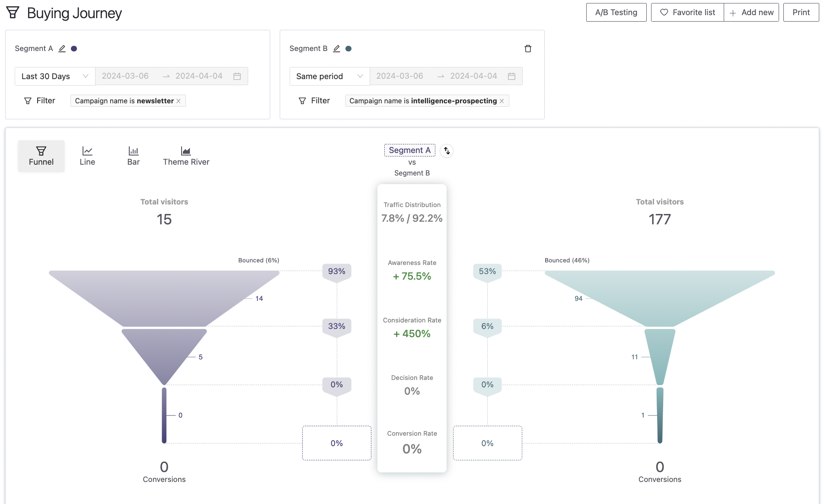Swap segments using the arrows icon
824x504 pixels.
pos(447,151)
